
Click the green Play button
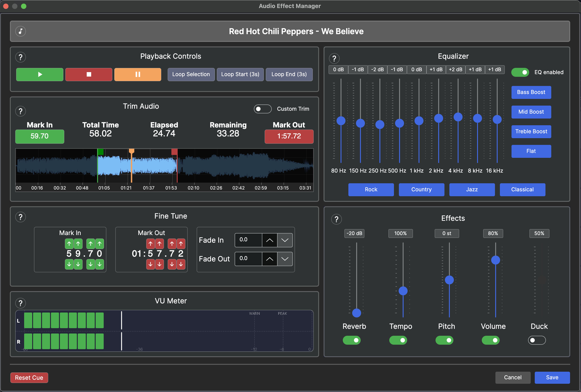point(40,74)
